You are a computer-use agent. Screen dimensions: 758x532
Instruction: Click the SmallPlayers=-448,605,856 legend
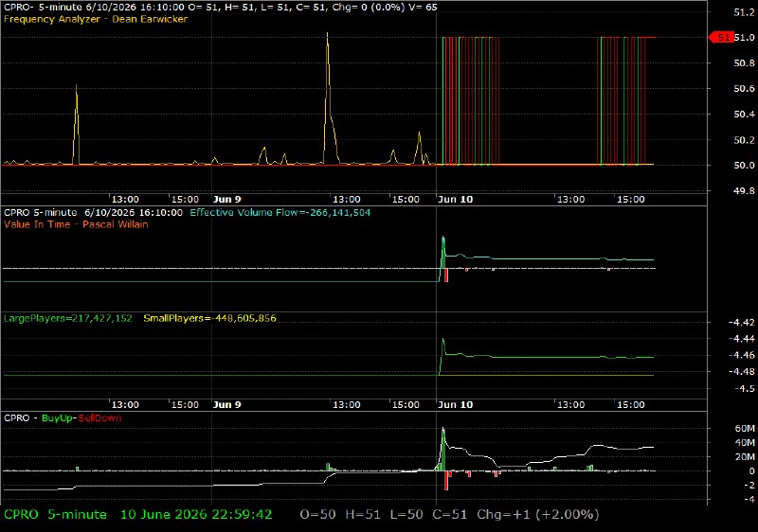(x=209, y=318)
